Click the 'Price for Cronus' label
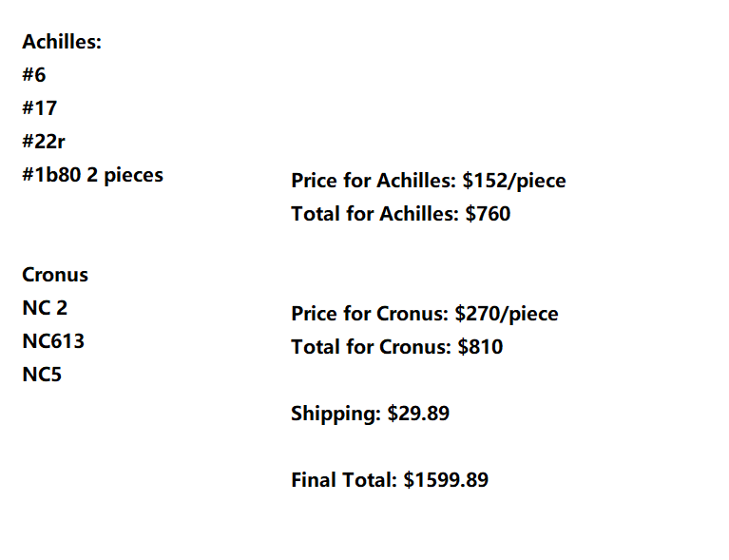 pyautogui.click(x=371, y=314)
